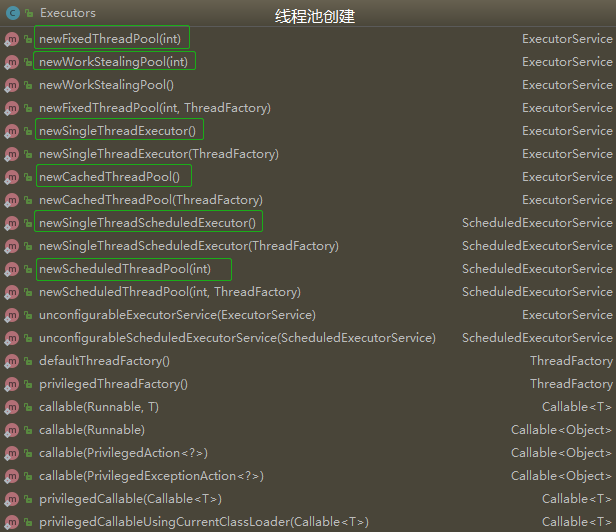Click Callable<Object> type of callable(Runnable)
This screenshot has width=616, height=532.
point(561,429)
